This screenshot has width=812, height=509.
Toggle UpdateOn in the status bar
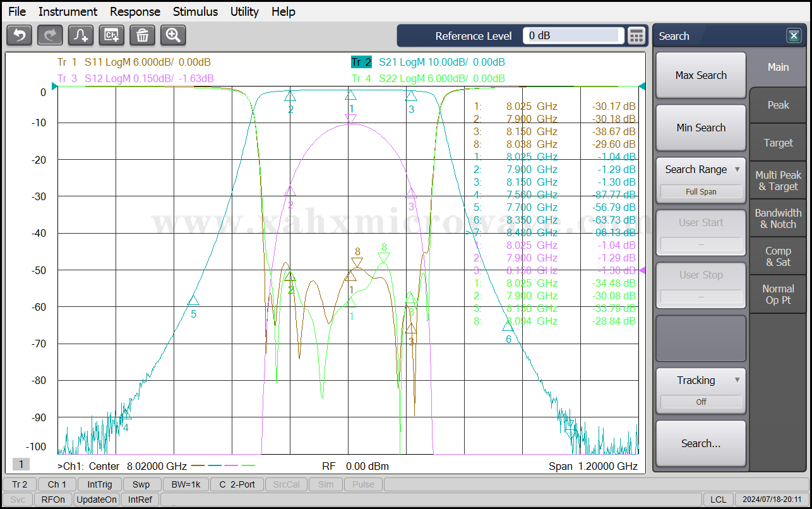(x=97, y=500)
